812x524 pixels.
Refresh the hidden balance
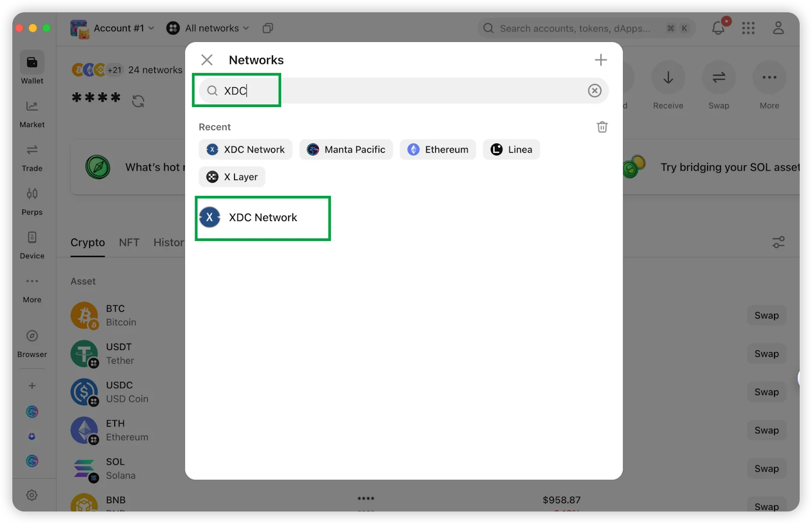click(x=138, y=101)
